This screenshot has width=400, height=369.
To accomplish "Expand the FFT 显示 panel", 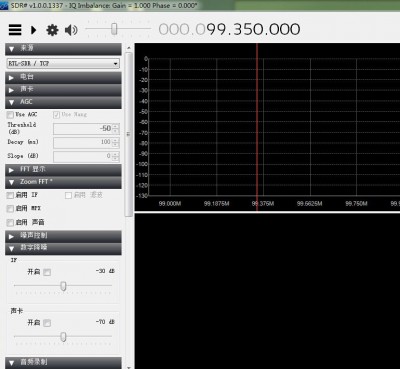I will (63, 170).
